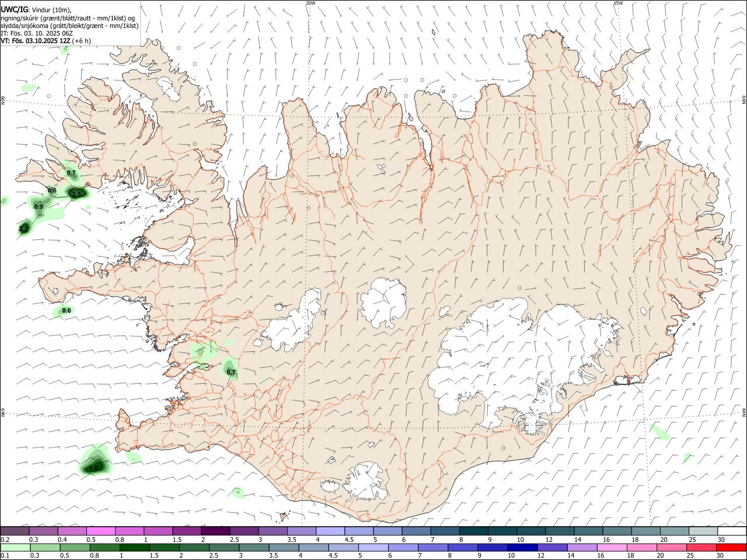
Task: Click the "UWC/IG" title text
Action: pyautogui.click(x=14, y=9)
